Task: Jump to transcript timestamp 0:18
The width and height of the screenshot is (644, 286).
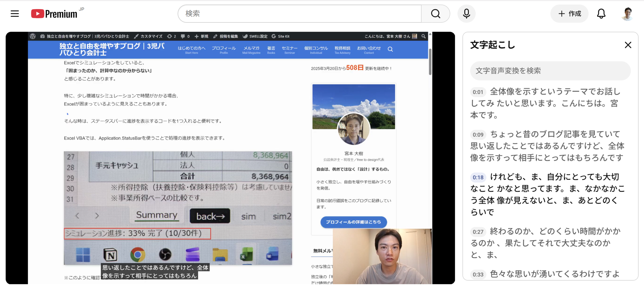Action: point(478,177)
